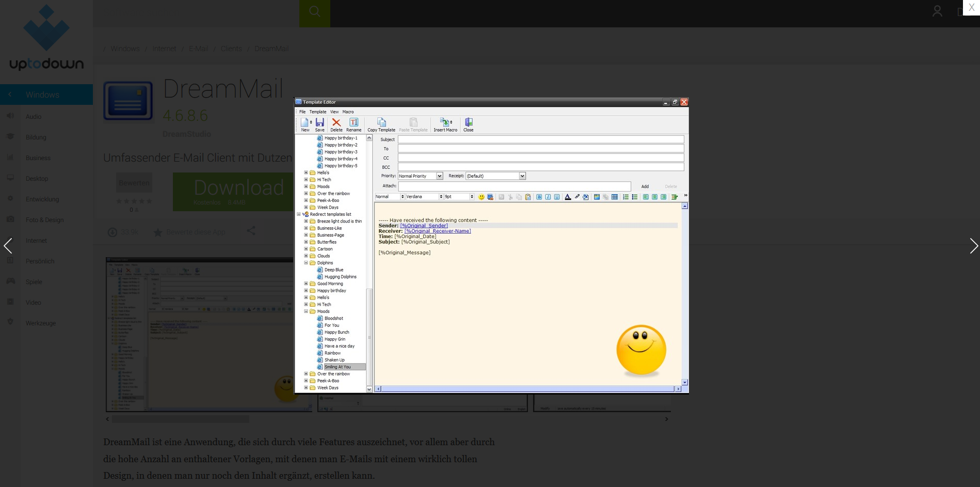The image size is (980, 487).
Task: Click the smiley emoticon icon in format bar
Action: [481, 197]
